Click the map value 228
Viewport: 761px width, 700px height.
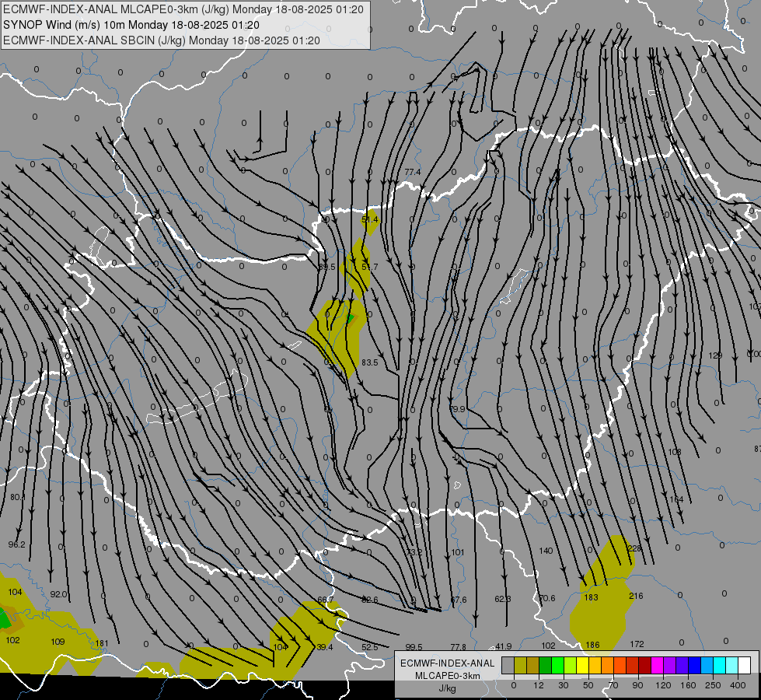click(x=634, y=548)
